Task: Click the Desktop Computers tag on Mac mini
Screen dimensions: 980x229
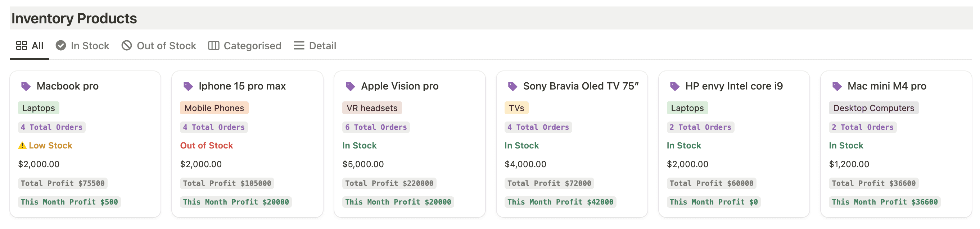Action: [873, 108]
